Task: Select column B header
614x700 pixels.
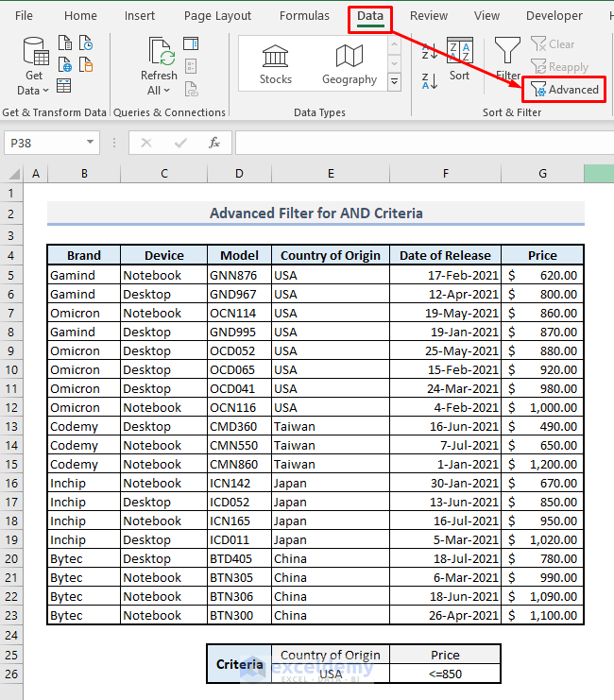Action: click(x=84, y=174)
